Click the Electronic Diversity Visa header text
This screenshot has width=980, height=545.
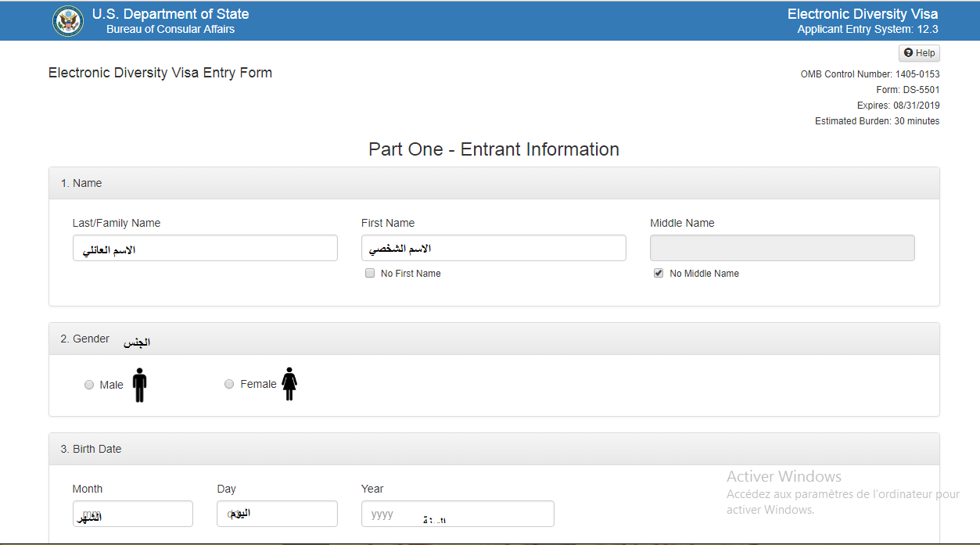tap(862, 14)
